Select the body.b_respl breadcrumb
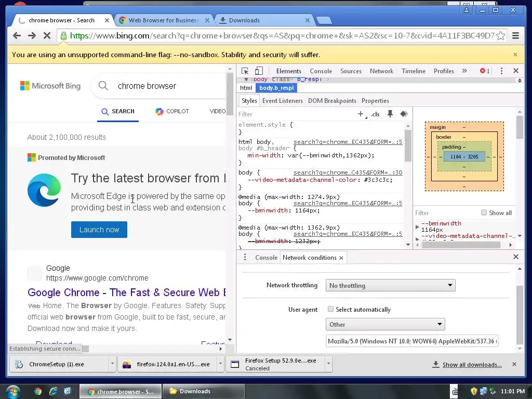532x399 pixels. (x=276, y=88)
